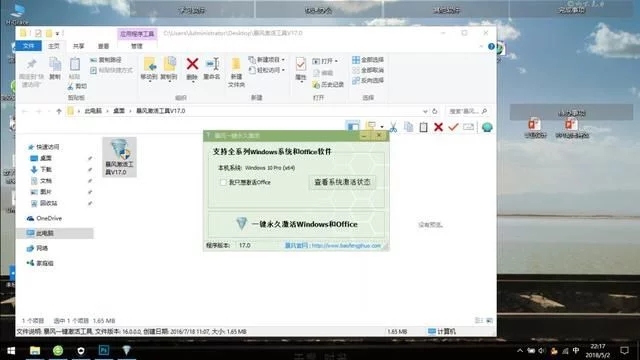Open the green 360 browser taskbar icon
The width and height of the screenshot is (640, 360).
coord(58,350)
